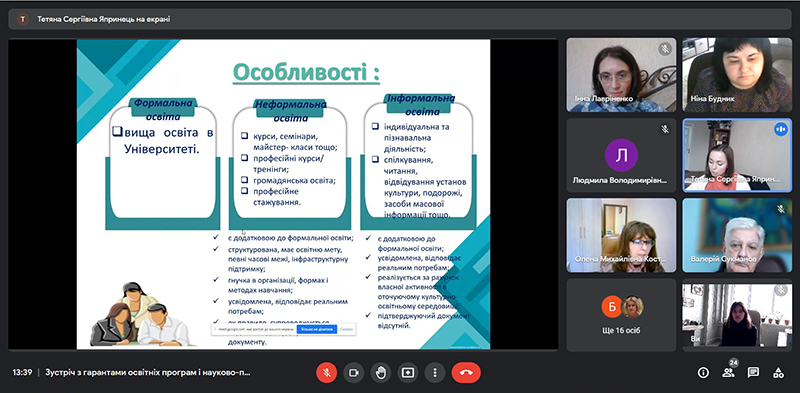Click 'Неформальна освіта' slide label

tap(290, 111)
